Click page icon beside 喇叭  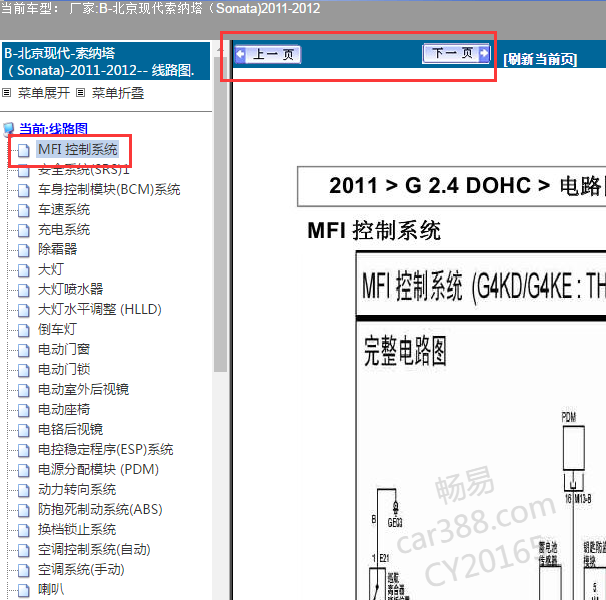point(24,590)
